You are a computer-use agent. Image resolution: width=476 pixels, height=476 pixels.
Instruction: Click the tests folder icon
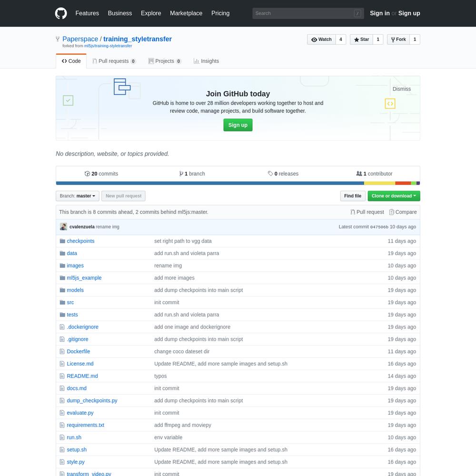[x=62, y=315]
